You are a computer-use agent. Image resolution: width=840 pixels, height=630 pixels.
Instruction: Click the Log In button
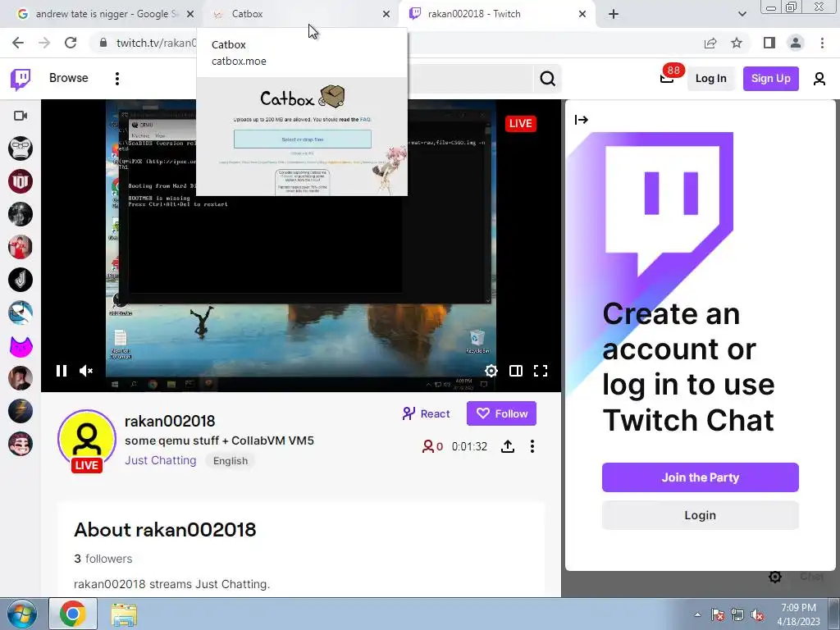pyautogui.click(x=710, y=79)
